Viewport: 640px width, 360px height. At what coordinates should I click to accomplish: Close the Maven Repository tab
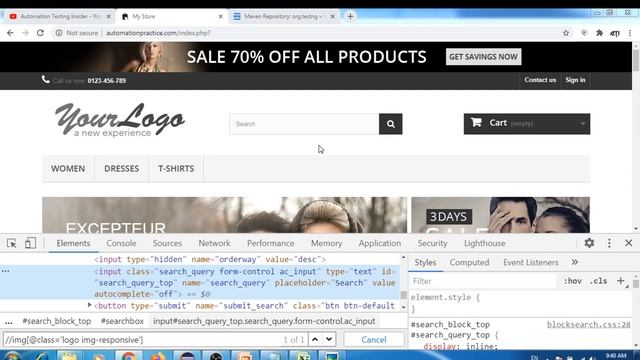pyautogui.click(x=333, y=16)
